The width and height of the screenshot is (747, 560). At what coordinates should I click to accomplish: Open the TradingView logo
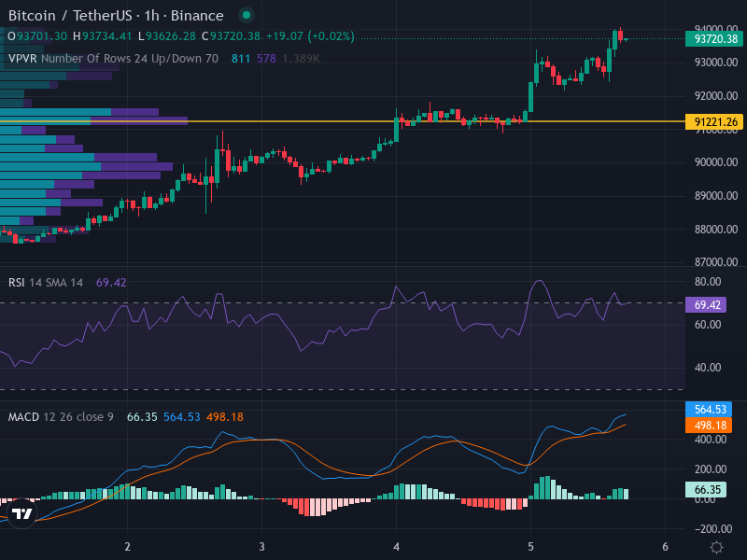(x=22, y=512)
